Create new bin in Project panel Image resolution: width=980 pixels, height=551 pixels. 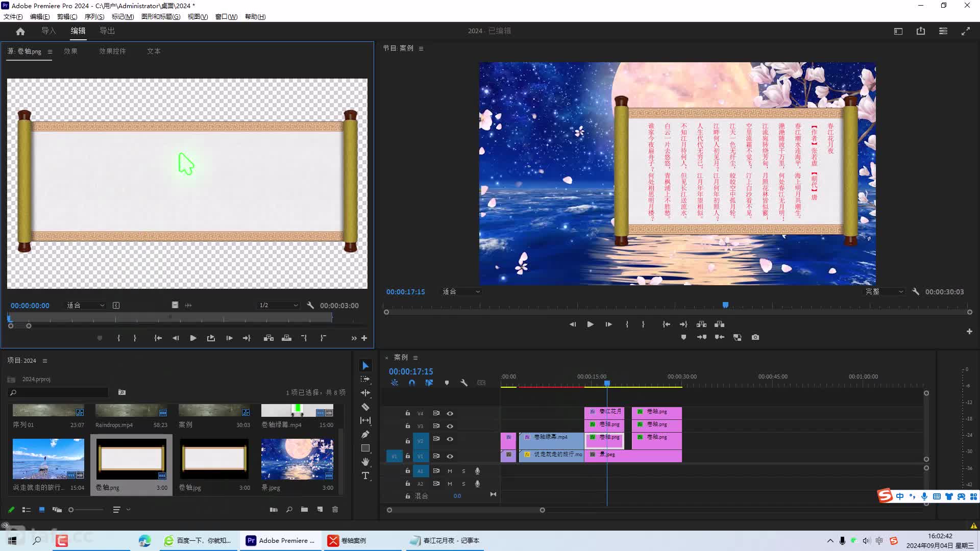coord(305,510)
